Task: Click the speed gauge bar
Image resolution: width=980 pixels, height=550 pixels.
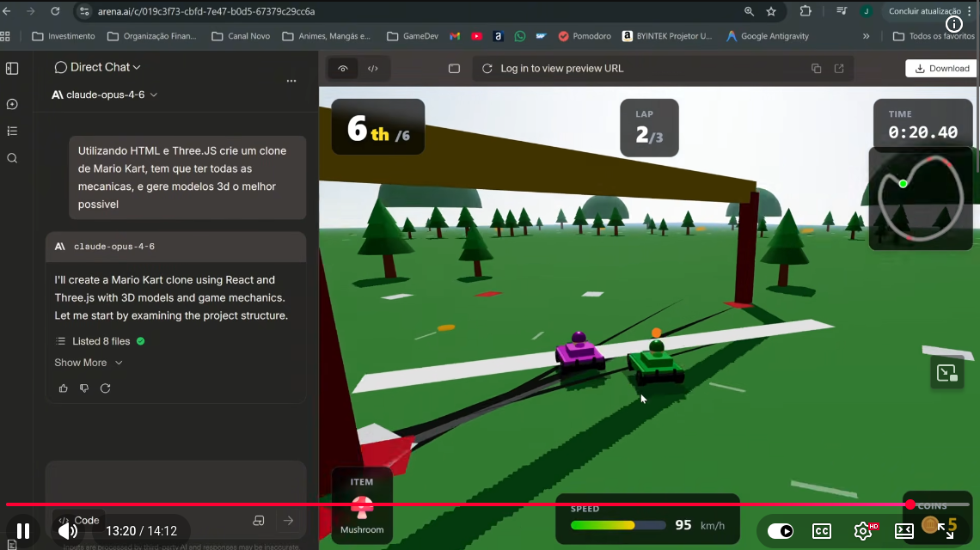Action: [618, 525]
